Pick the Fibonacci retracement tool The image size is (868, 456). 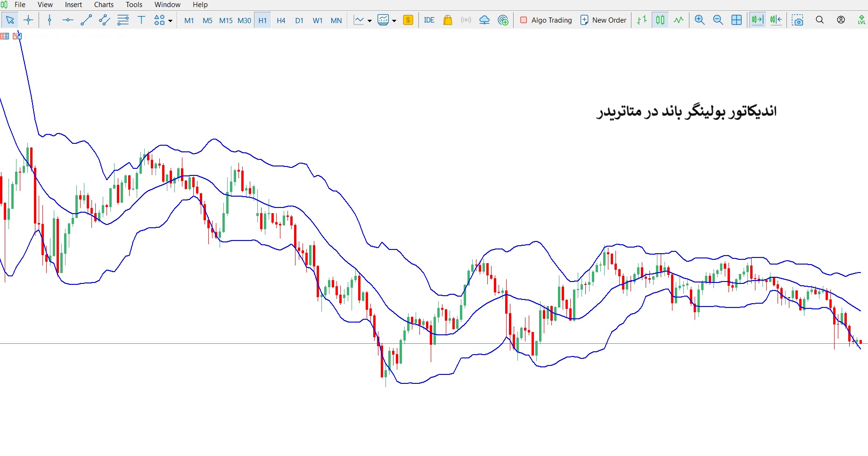123,20
